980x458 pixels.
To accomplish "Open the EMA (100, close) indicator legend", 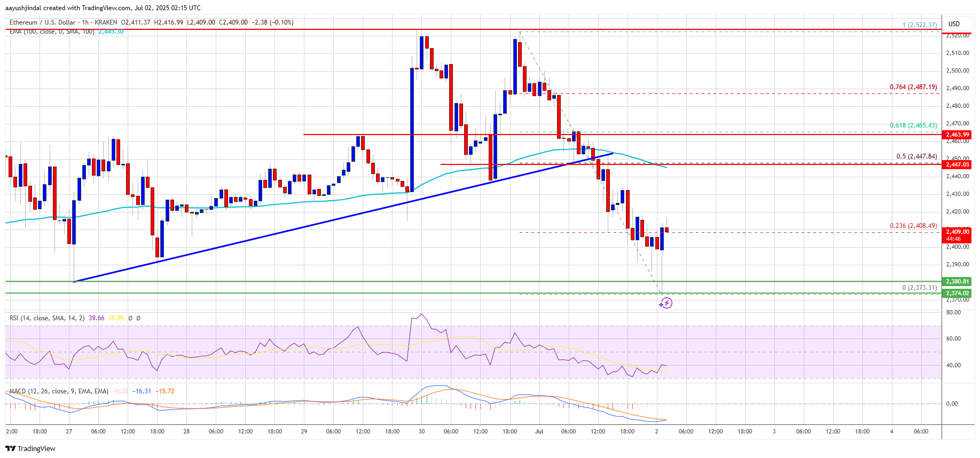I will 51,32.
